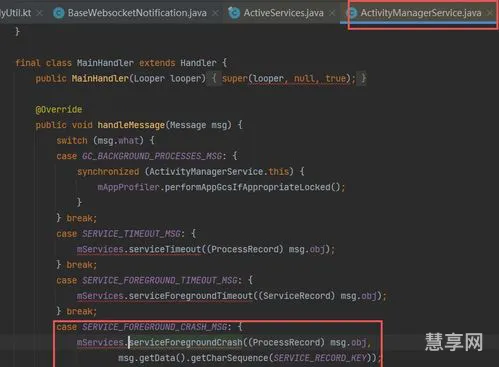The width and height of the screenshot is (499, 367).
Task: Click the synchronized keyword
Action: (x=108, y=172)
